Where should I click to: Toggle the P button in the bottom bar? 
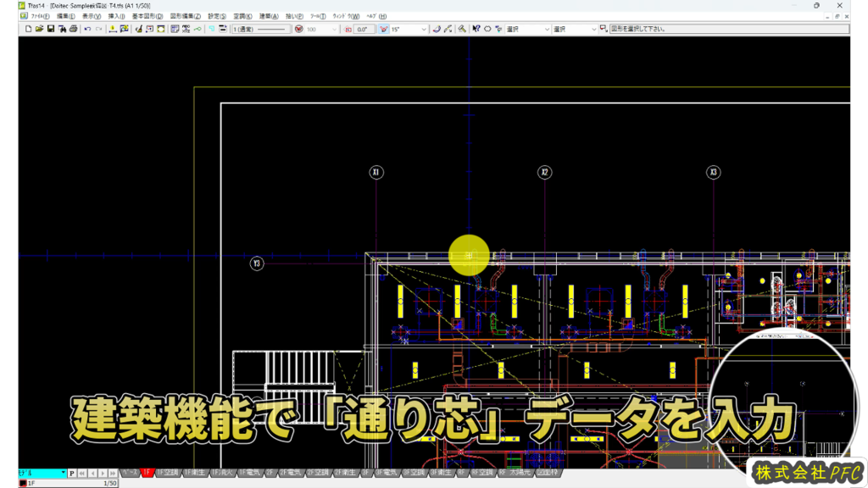72,473
